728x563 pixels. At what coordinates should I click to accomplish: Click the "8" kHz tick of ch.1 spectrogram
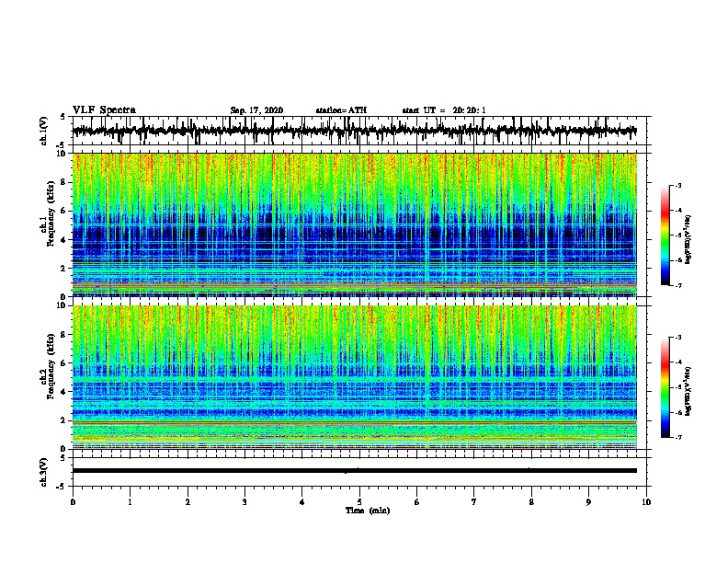[63, 182]
